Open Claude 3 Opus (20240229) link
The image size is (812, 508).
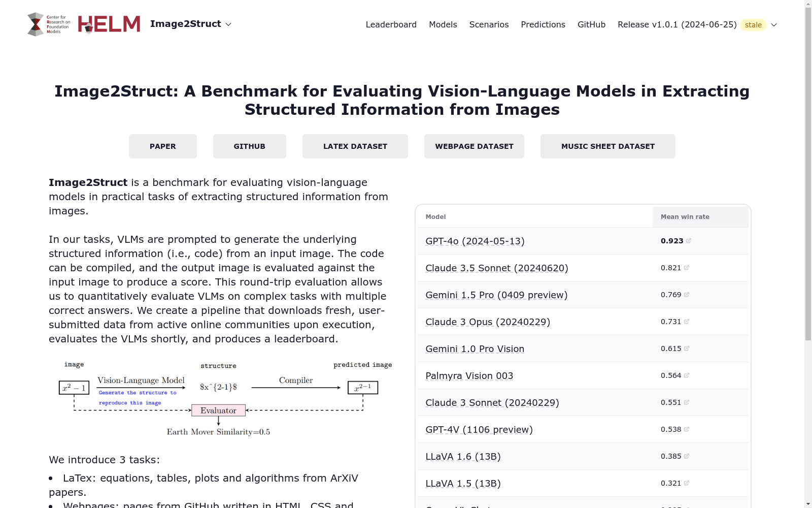pos(488,322)
